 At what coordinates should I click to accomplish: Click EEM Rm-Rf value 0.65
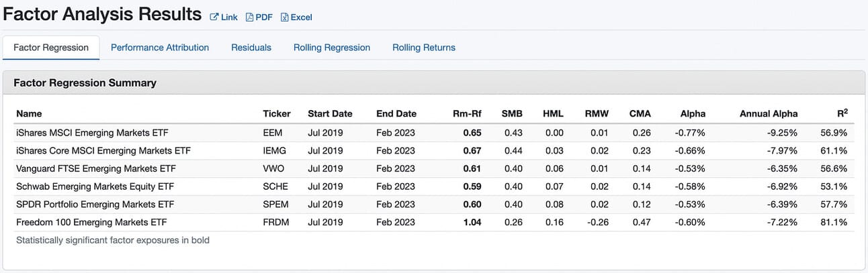tap(472, 133)
